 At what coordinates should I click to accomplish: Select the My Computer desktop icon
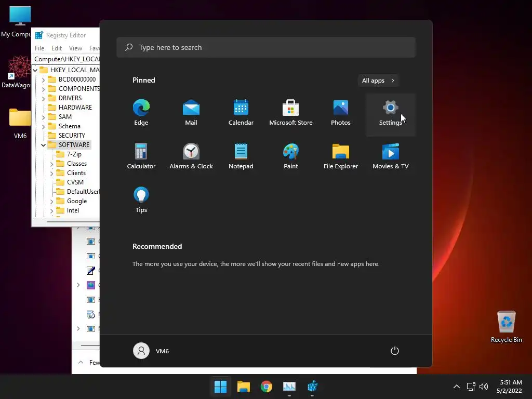click(17, 22)
